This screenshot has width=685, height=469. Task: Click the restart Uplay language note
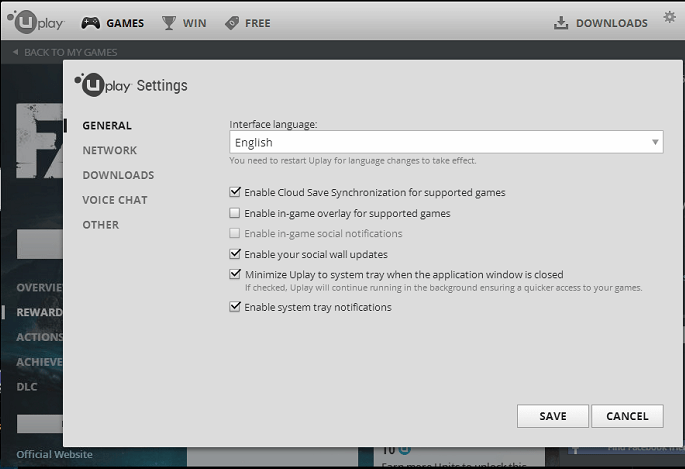pyautogui.click(x=353, y=161)
